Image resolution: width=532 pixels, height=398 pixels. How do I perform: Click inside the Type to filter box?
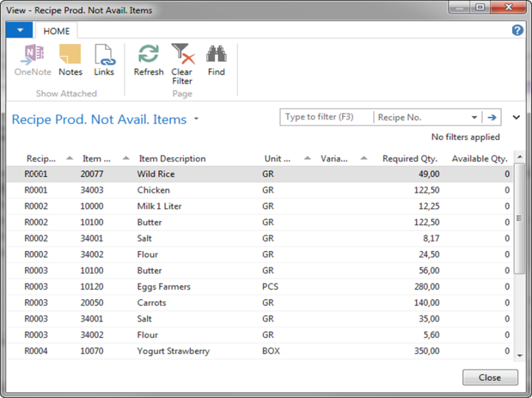point(326,117)
